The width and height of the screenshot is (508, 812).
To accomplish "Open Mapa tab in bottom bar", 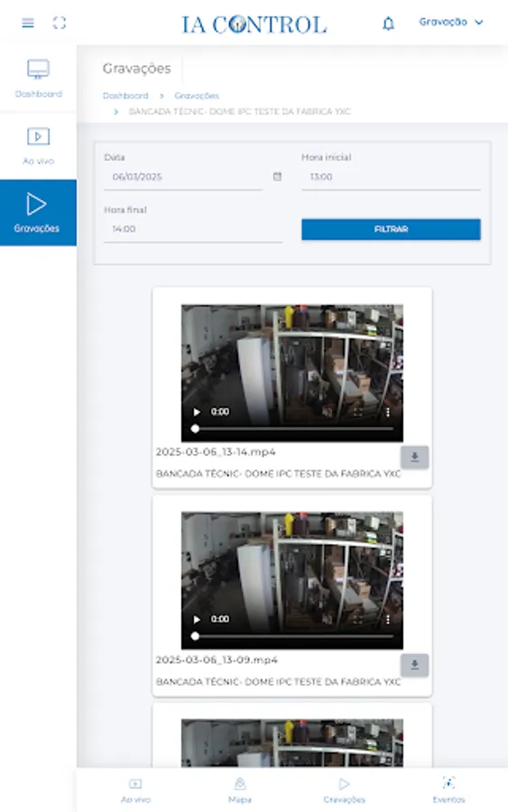I will coord(240,790).
